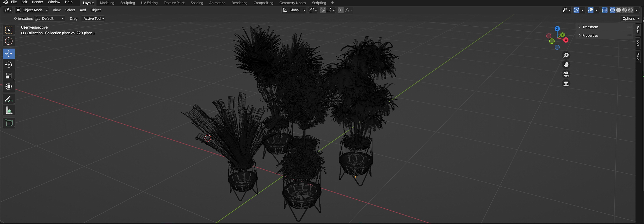Image resolution: width=644 pixels, height=224 pixels.
Task: Open the File menu
Action: tap(14, 2)
